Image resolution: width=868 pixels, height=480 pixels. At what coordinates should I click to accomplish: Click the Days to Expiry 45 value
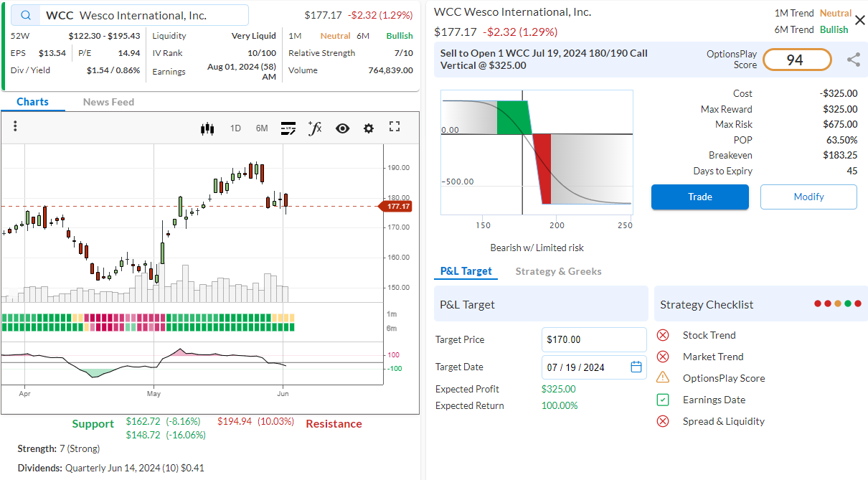(x=852, y=171)
